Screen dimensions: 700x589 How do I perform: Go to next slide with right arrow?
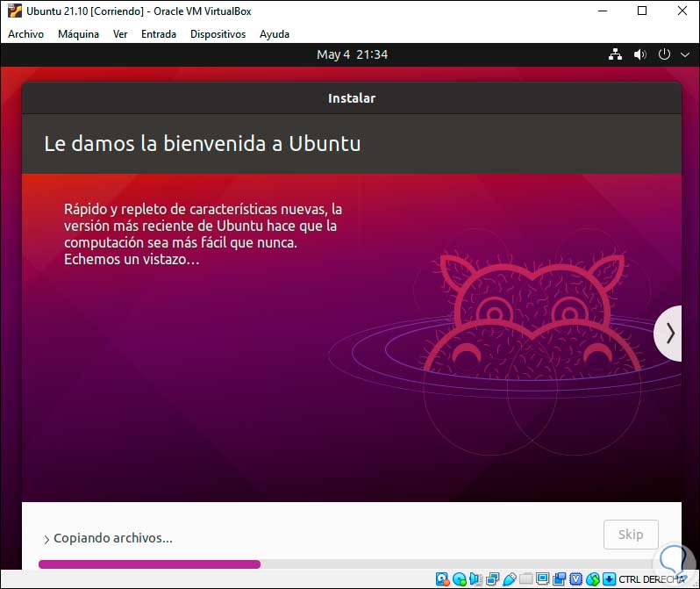pyautogui.click(x=669, y=334)
